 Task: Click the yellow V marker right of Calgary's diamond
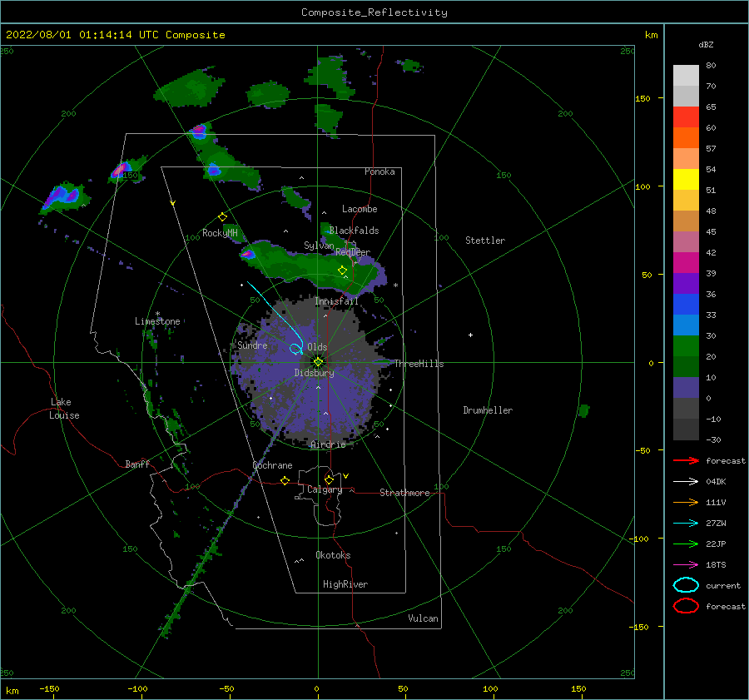click(x=346, y=476)
